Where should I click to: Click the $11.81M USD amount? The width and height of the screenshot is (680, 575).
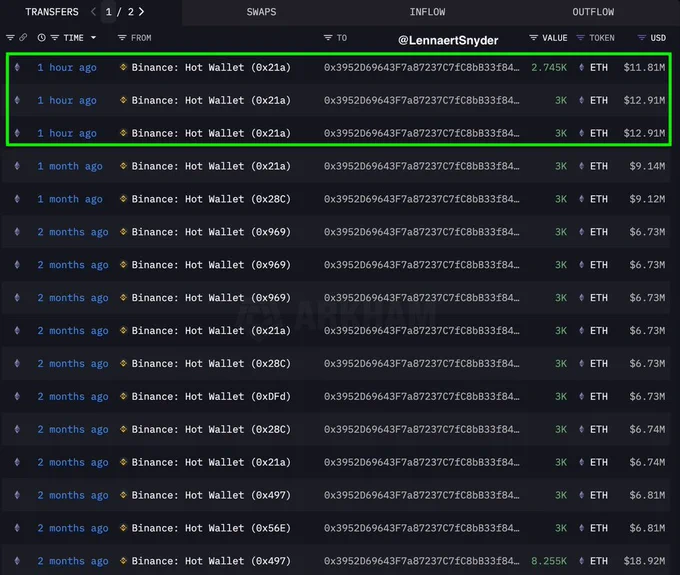644,67
